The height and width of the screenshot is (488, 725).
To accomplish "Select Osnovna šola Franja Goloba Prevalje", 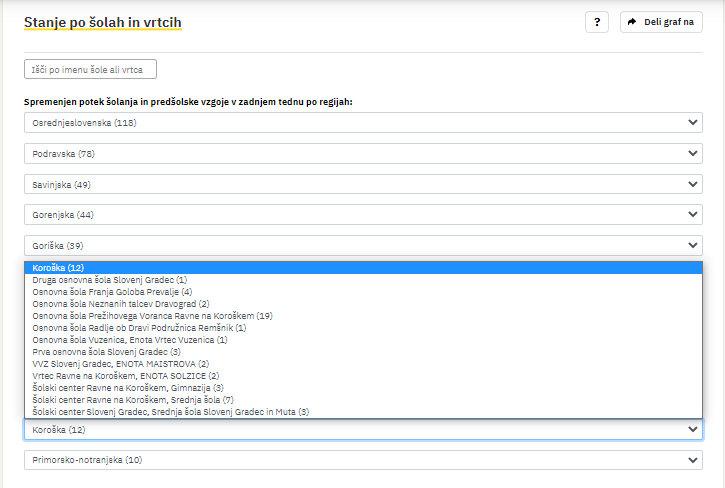I will 112,292.
